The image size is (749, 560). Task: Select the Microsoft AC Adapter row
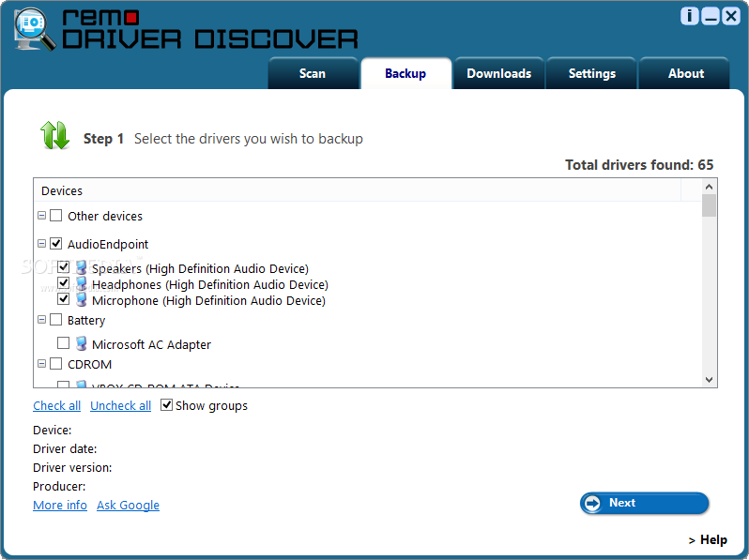pos(151,344)
